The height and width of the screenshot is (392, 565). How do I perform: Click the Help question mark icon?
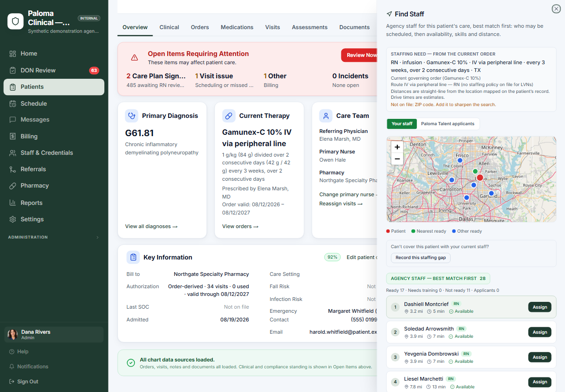tap(12, 352)
